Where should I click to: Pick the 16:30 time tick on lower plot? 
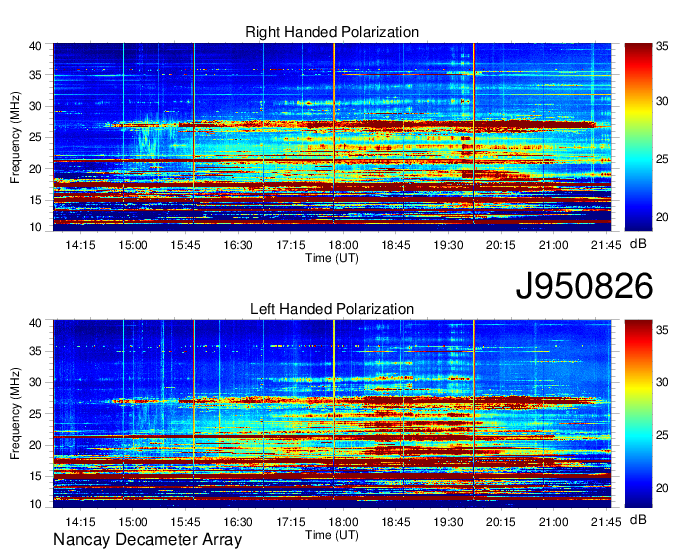238,522
